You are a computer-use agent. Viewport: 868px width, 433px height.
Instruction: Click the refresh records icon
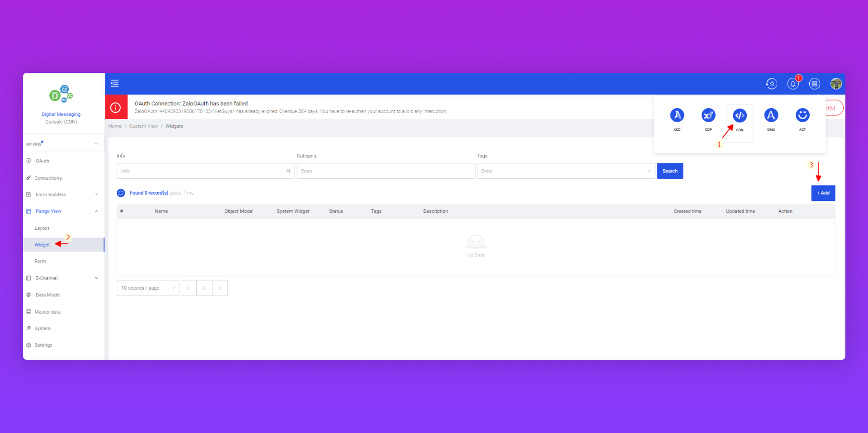click(121, 193)
